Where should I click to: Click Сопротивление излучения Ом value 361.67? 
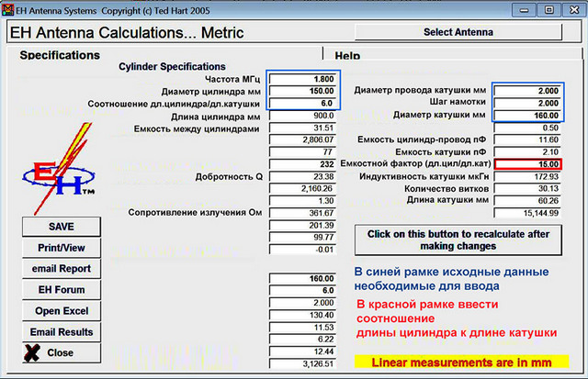[302, 213]
